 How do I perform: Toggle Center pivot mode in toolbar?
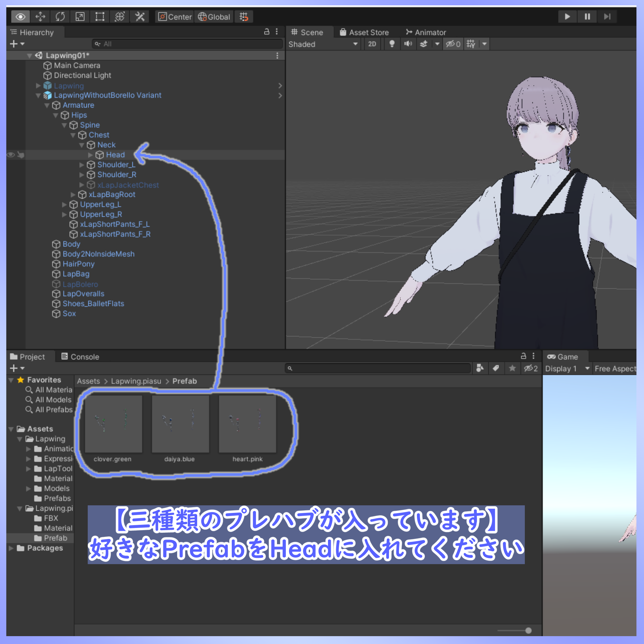pos(174,16)
